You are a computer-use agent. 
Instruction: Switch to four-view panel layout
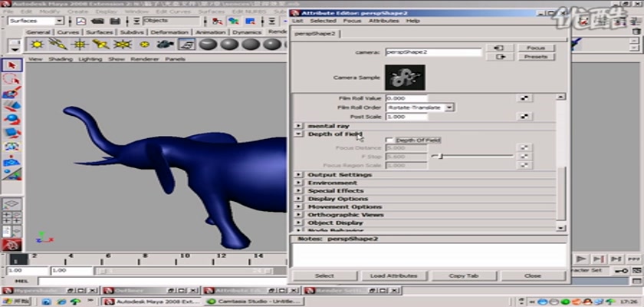(12, 218)
